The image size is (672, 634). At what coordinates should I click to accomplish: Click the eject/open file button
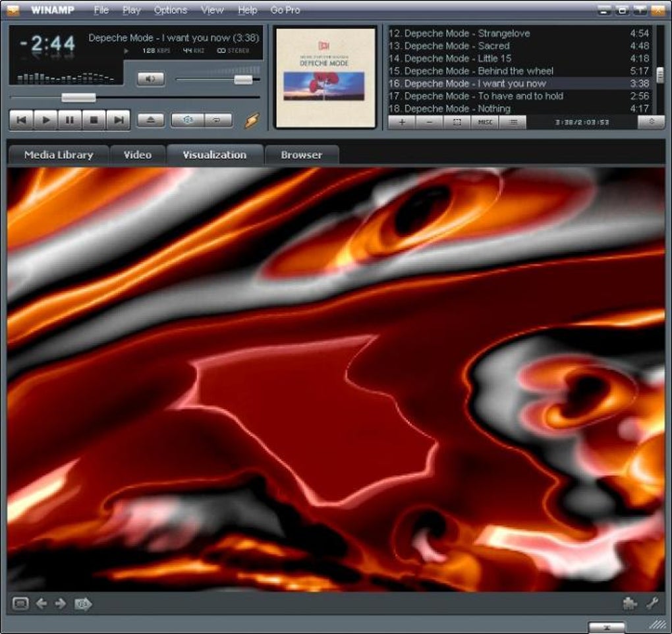[x=150, y=120]
